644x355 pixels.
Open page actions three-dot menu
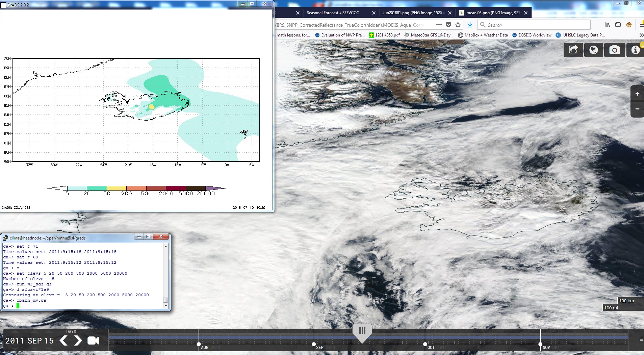tap(439, 25)
